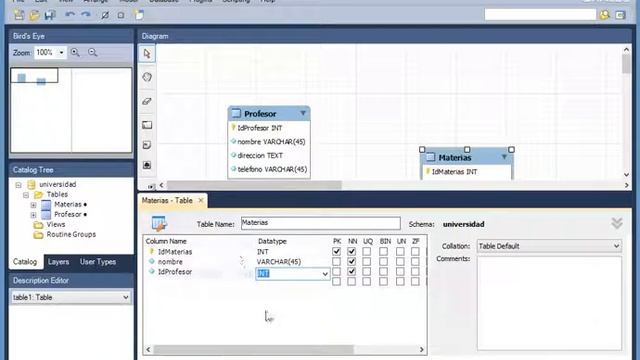Check UN for IdProfesor column
The width and height of the screenshot is (640, 360).
coord(400,271)
